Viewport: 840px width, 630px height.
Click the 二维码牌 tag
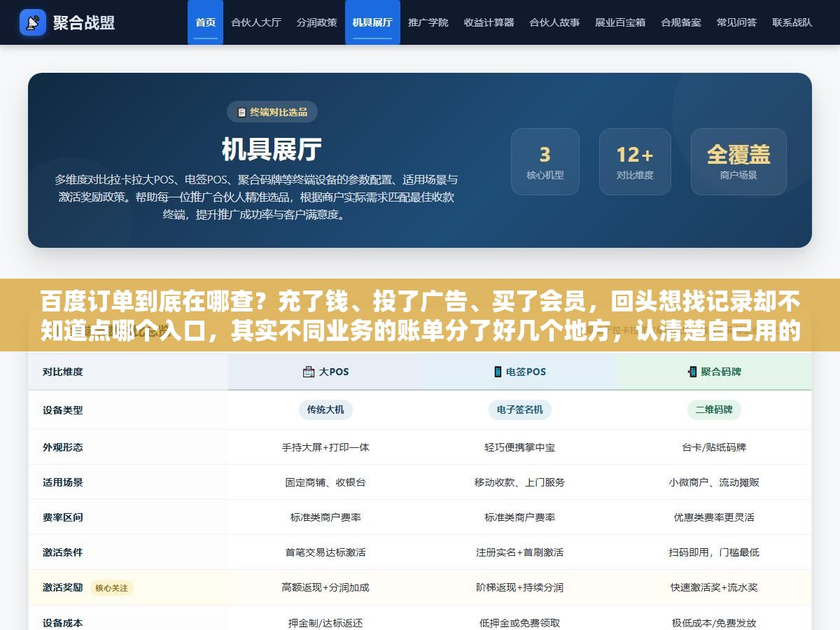click(714, 409)
